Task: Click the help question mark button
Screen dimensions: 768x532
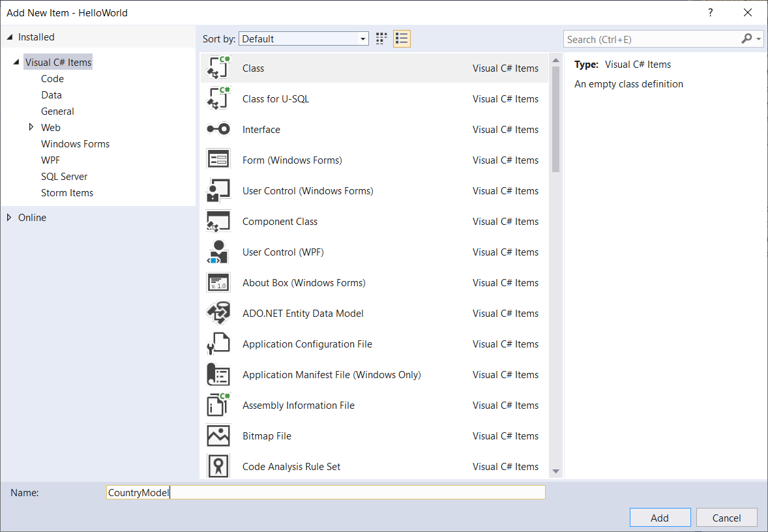Action: [x=710, y=13]
